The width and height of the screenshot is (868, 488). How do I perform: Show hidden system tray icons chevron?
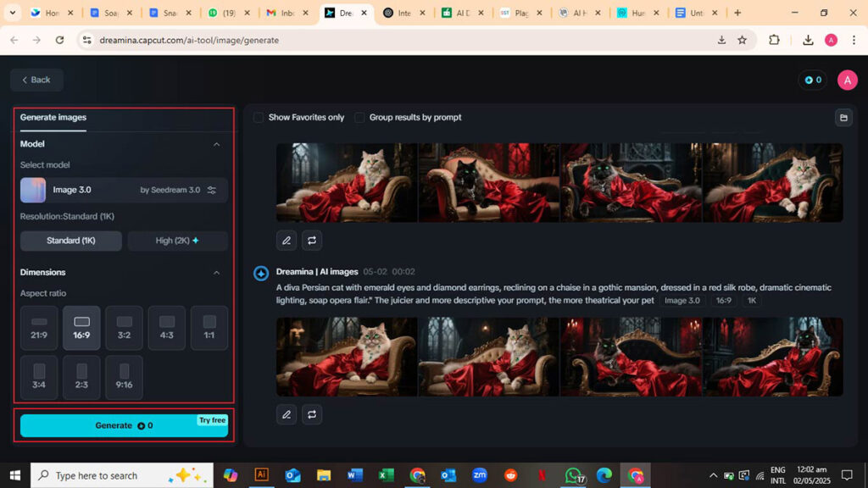point(713,475)
